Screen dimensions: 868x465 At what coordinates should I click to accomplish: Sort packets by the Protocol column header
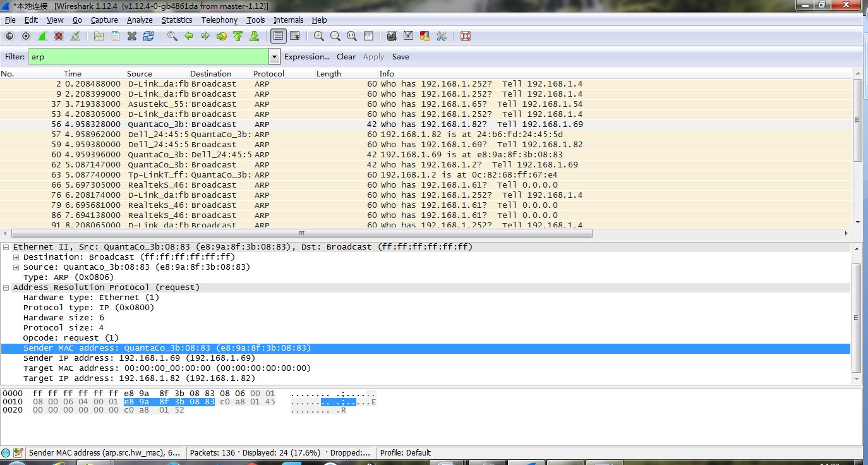[283, 73]
